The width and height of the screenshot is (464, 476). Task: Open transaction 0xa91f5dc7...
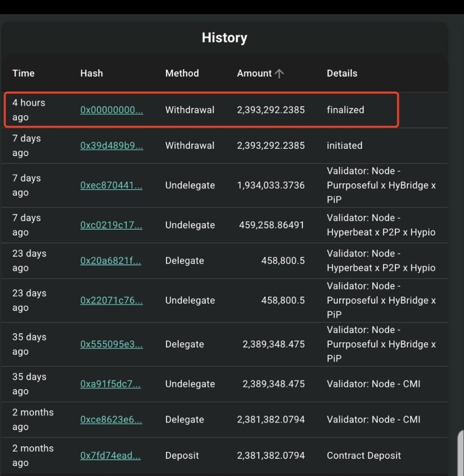(x=111, y=383)
